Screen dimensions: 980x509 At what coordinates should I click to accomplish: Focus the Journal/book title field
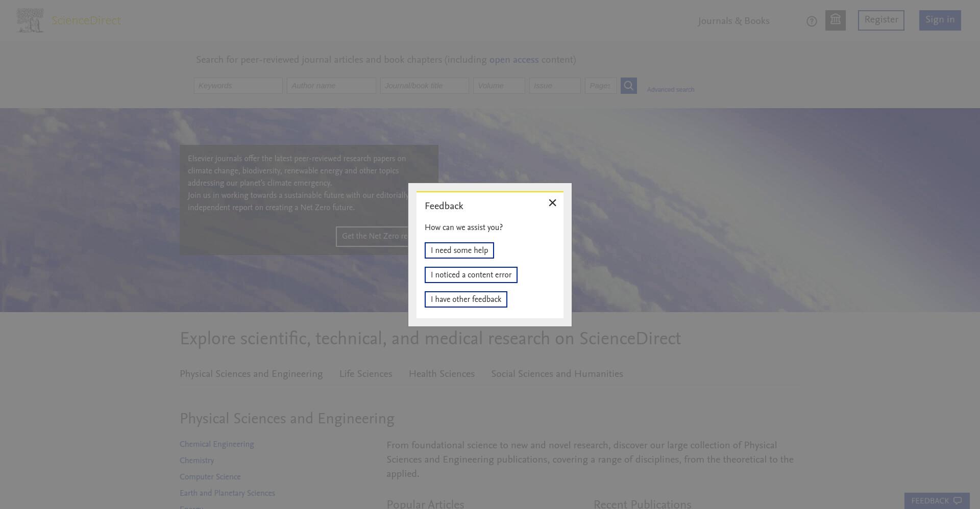click(425, 86)
